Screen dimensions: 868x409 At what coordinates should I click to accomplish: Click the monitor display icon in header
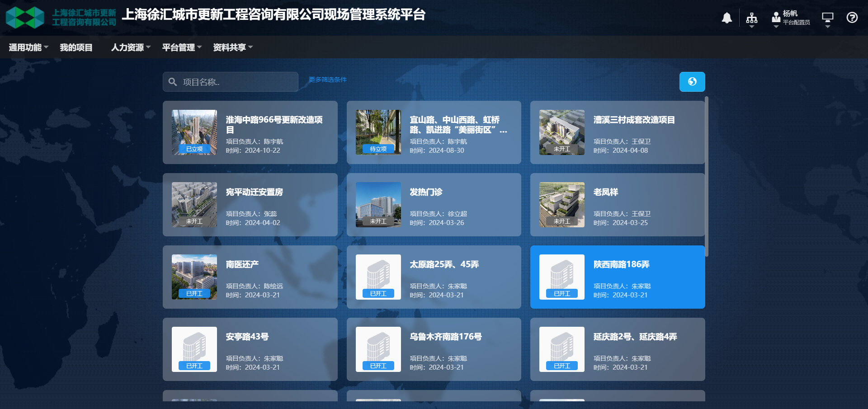(x=828, y=17)
